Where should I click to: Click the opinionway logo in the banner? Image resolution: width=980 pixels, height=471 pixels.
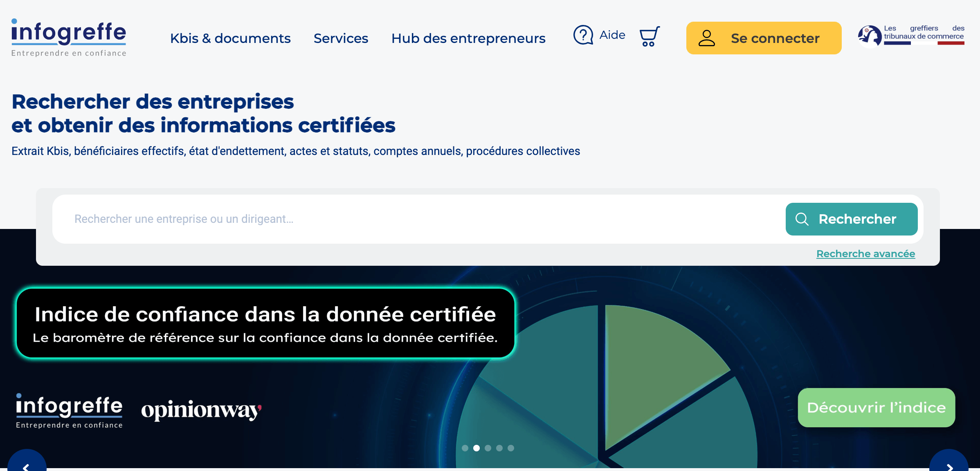tap(201, 410)
